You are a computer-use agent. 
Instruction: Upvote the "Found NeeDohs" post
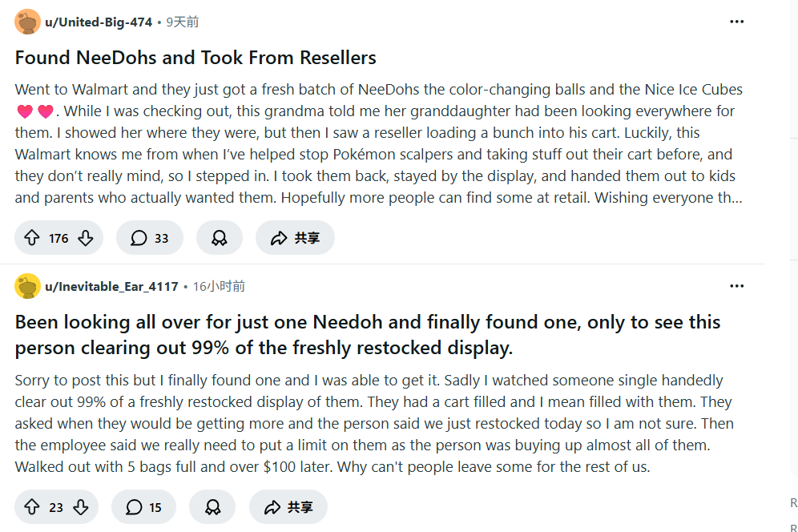32,238
